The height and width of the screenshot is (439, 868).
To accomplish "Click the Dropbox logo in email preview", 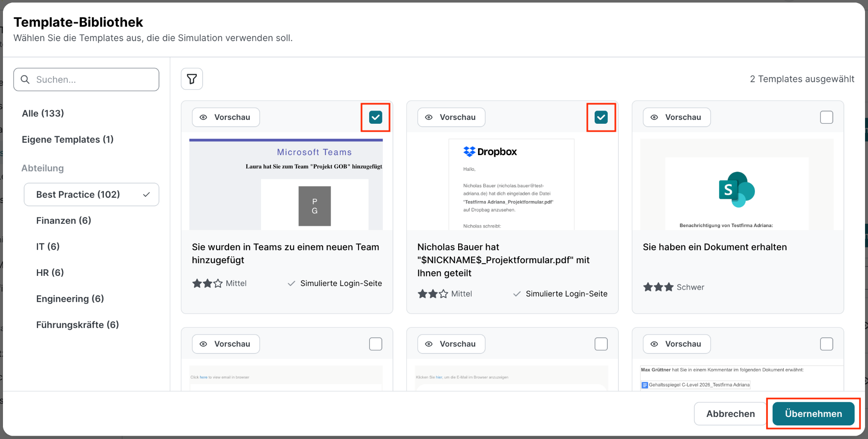I will pos(490,152).
